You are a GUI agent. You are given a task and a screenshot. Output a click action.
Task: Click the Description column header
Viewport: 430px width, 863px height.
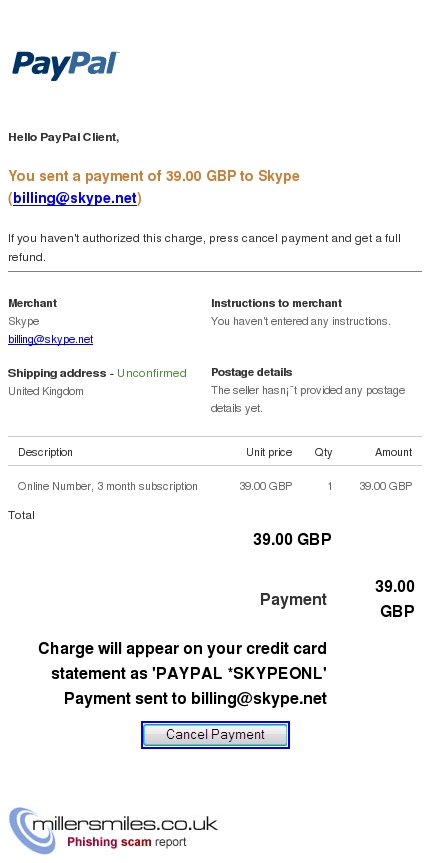pos(45,452)
